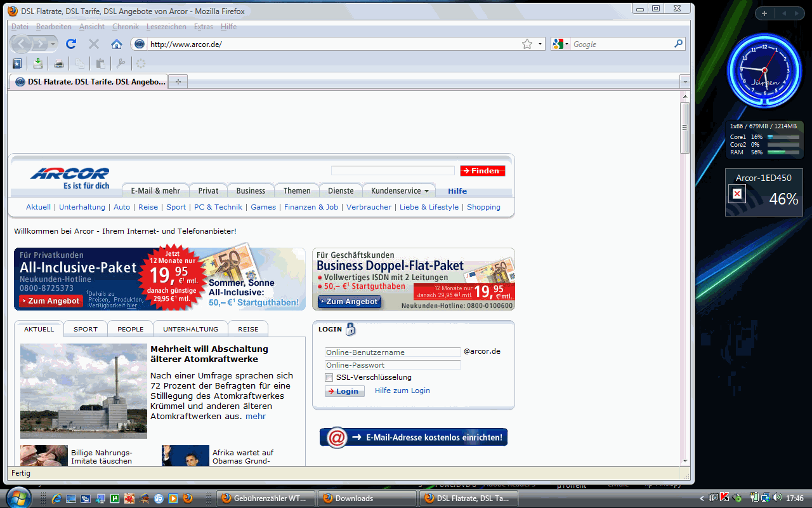
Task: Click the magnifier icon in Google search box
Action: coord(679,44)
